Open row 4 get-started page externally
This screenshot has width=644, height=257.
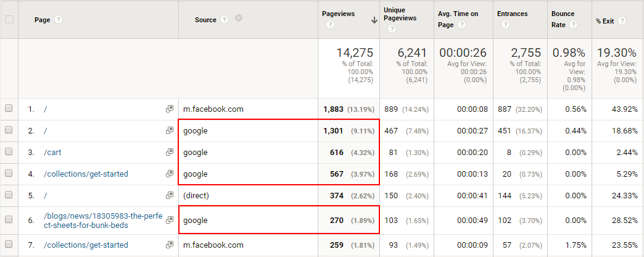(x=169, y=174)
